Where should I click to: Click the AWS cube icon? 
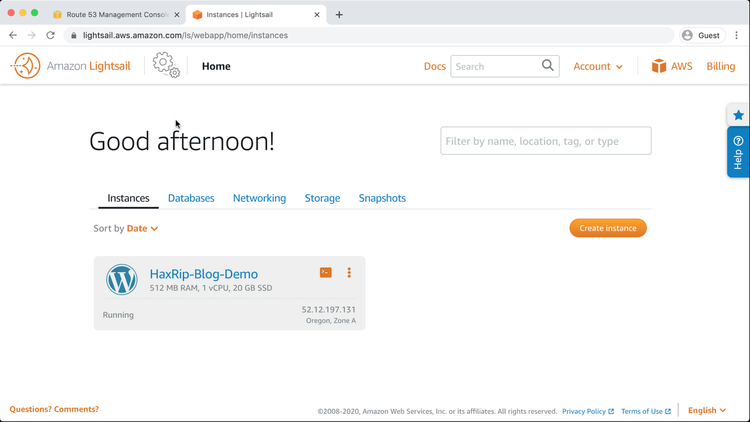coord(659,66)
